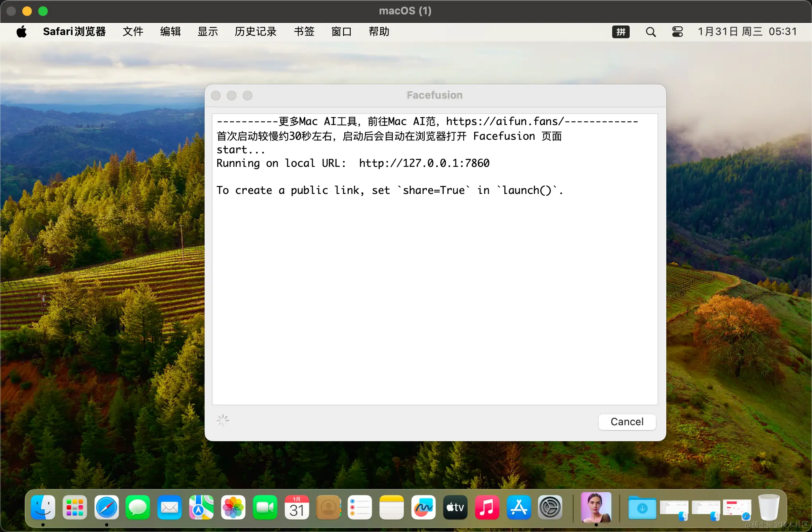The image size is (812, 532).
Task: Open FaceTime in the Dock
Action: point(265,508)
